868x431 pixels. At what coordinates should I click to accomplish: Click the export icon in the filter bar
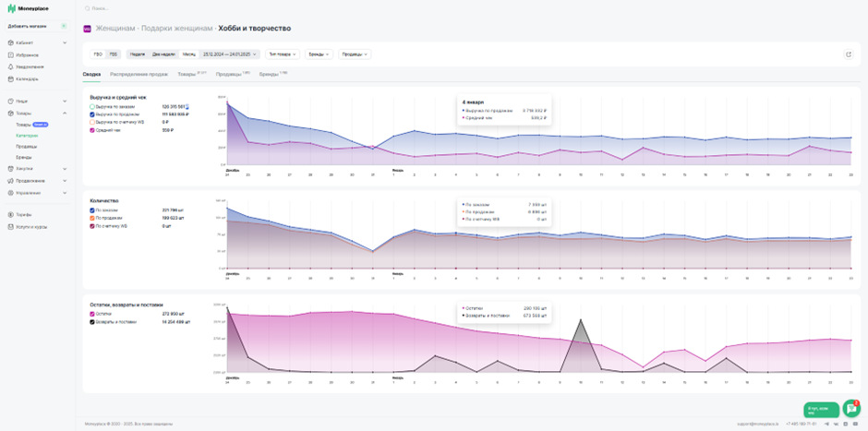pos(849,54)
